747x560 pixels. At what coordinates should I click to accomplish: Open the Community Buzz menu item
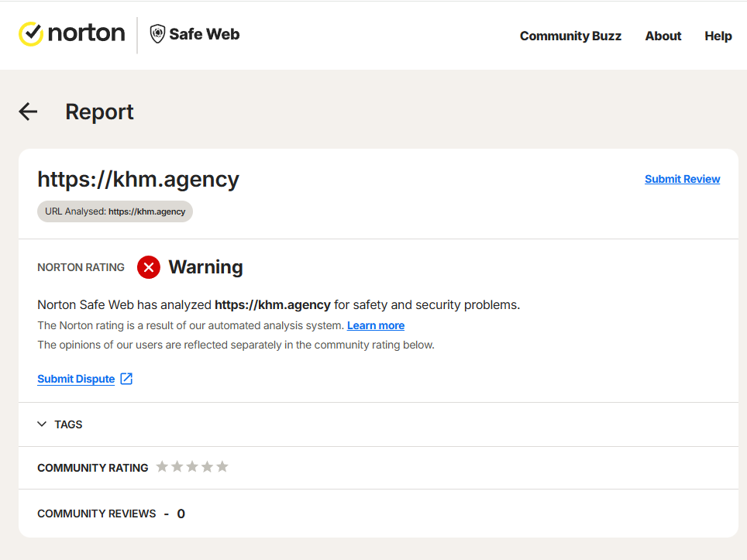coord(570,36)
